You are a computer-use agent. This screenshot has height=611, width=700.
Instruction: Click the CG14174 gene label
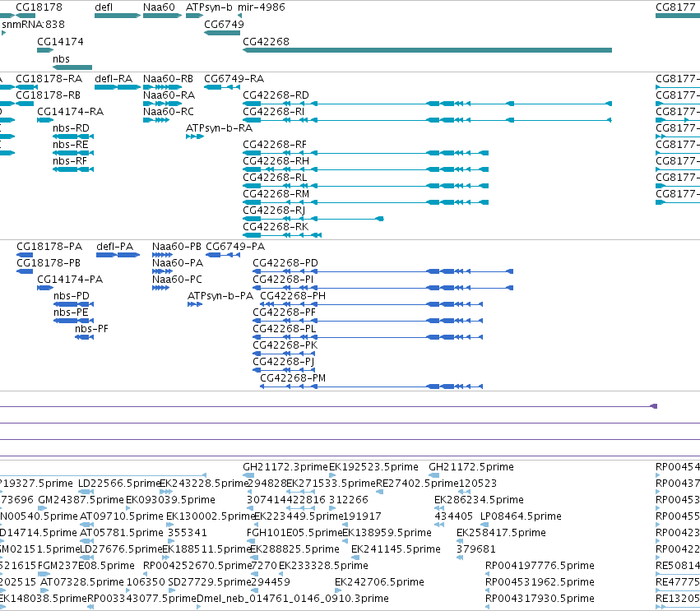pos(60,41)
